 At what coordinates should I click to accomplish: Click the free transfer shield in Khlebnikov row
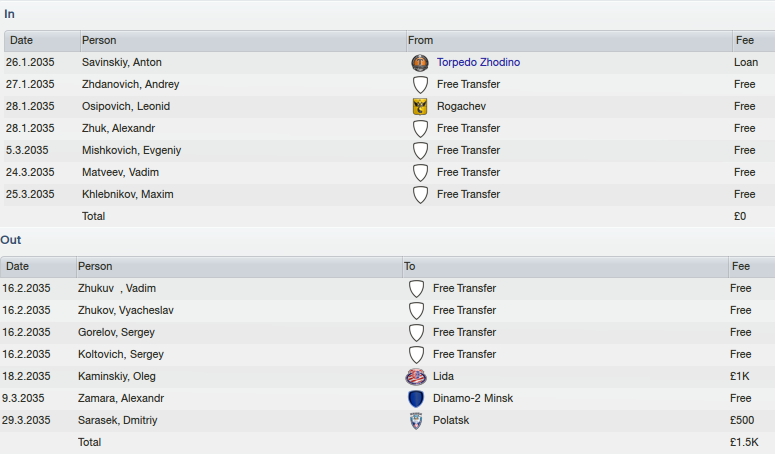420,195
